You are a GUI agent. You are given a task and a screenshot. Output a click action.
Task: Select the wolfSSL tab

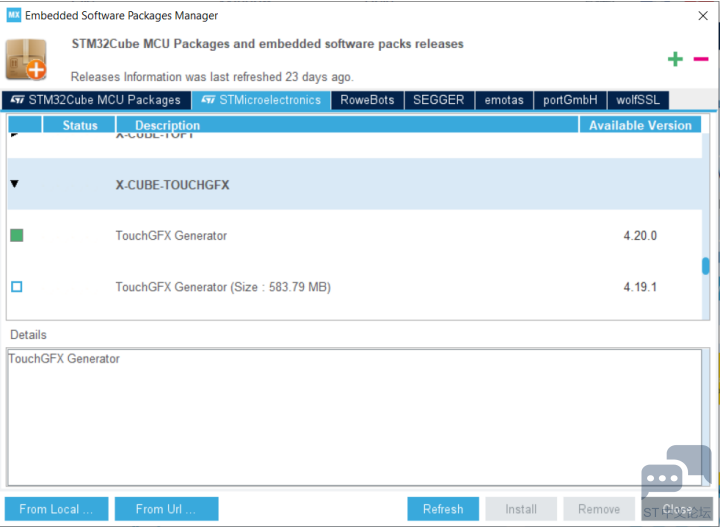coord(638,100)
